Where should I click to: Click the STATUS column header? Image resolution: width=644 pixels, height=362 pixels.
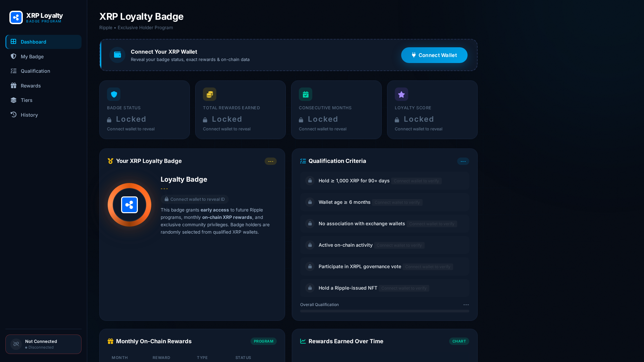pos(243,358)
